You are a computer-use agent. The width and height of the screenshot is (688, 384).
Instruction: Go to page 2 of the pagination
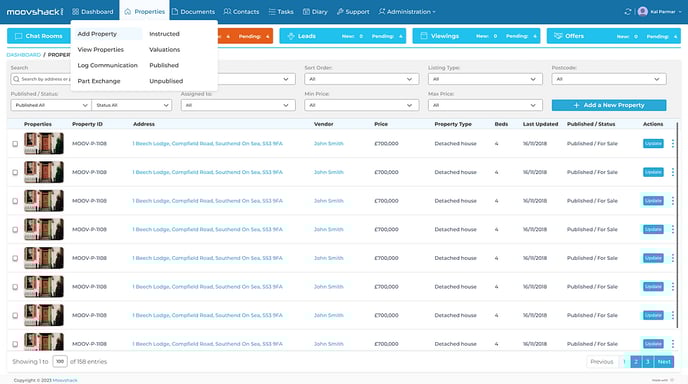pyautogui.click(x=636, y=362)
